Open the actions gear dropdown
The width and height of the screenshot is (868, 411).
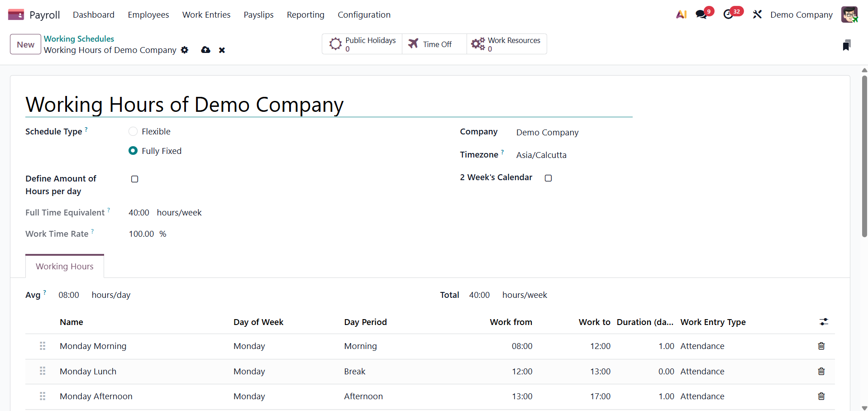coord(185,50)
